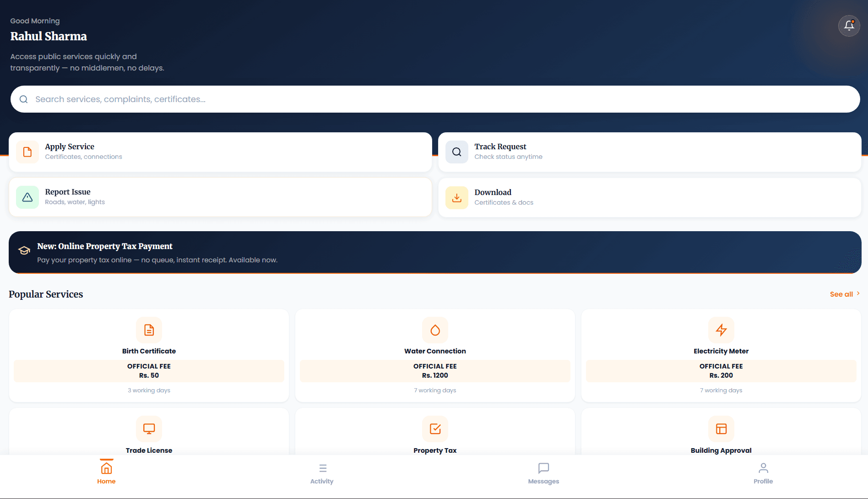The width and height of the screenshot is (868, 499).
Task: Click the Download arrow icon
Action: pyautogui.click(x=457, y=198)
